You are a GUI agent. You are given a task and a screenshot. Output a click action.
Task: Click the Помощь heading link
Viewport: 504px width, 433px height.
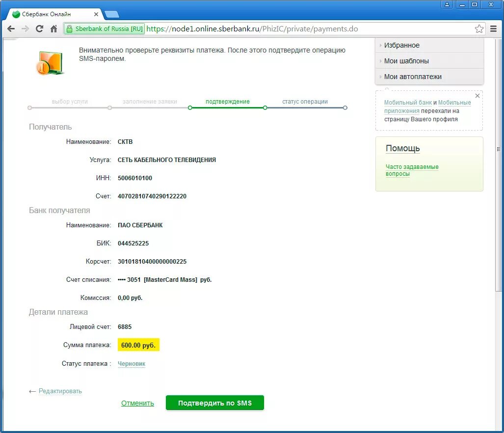click(x=402, y=148)
